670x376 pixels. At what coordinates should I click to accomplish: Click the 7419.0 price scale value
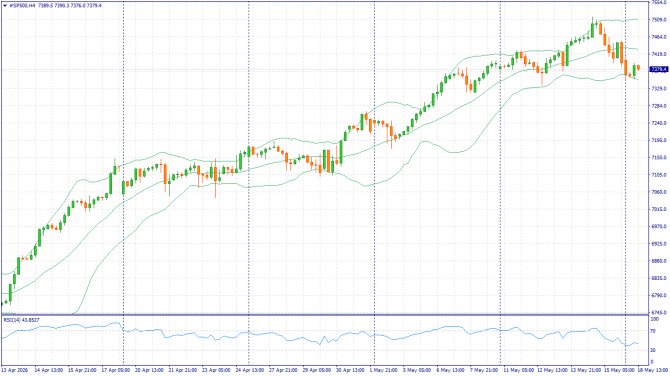tap(659, 54)
